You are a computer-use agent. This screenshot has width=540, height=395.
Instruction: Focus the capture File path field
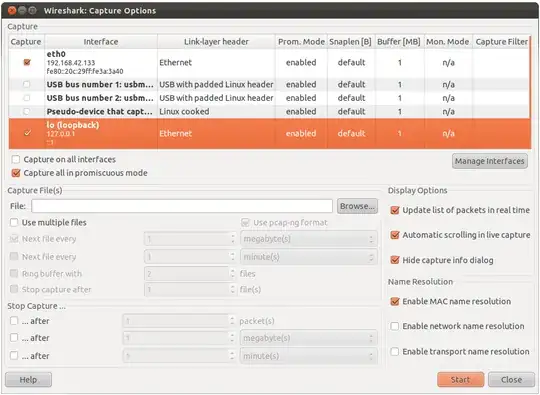182,206
